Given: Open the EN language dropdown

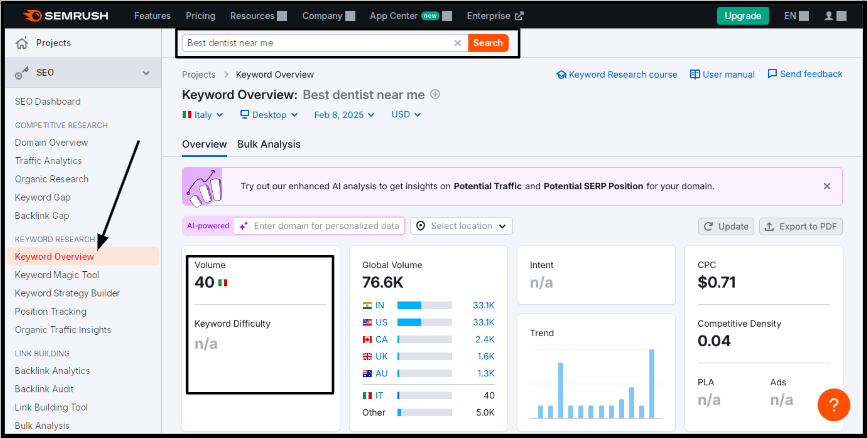Looking at the screenshot, I should tap(796, 16).
